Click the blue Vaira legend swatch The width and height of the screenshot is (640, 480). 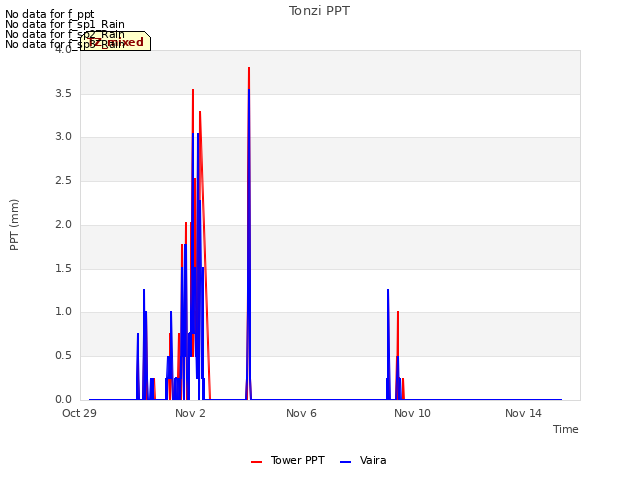click(345, 462)
